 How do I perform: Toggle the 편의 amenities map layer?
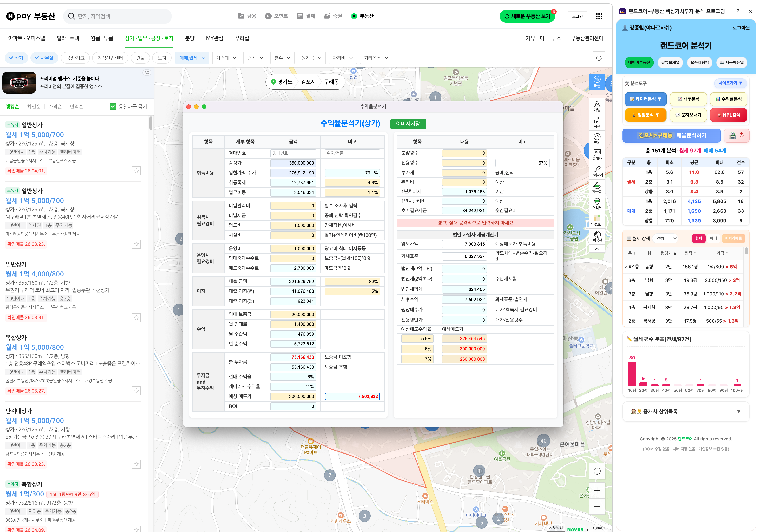(597, 139)
